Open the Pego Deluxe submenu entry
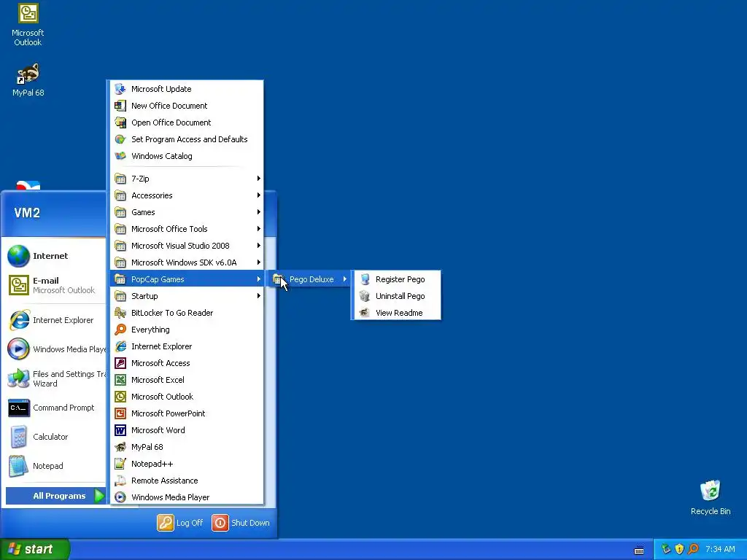This screenshot has width=747, height=560. tap(309, 279)
